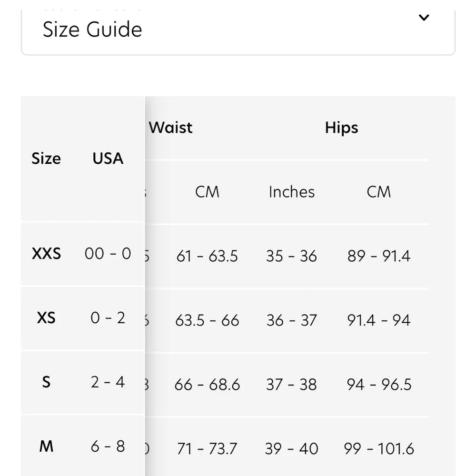Click waist measurement 66 - 68.6 cell
The image size is (476, 476).
pyautogui.click(x=207, y=385)
